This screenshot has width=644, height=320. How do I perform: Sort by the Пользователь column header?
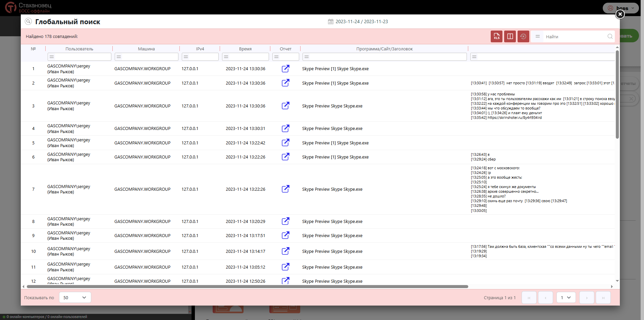79,49
